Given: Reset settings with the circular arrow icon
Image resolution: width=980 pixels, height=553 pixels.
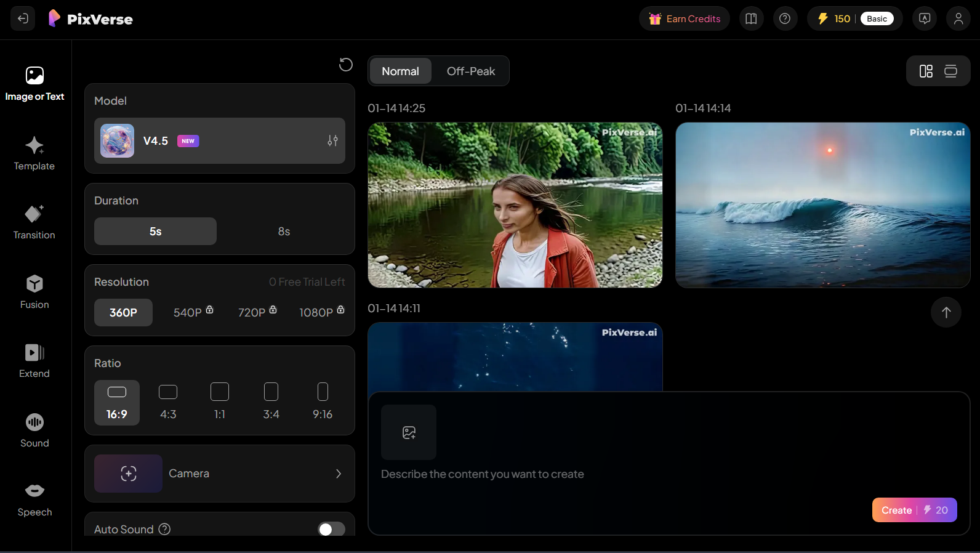Looking at the screenshot, I should click(x=346, y=64).
